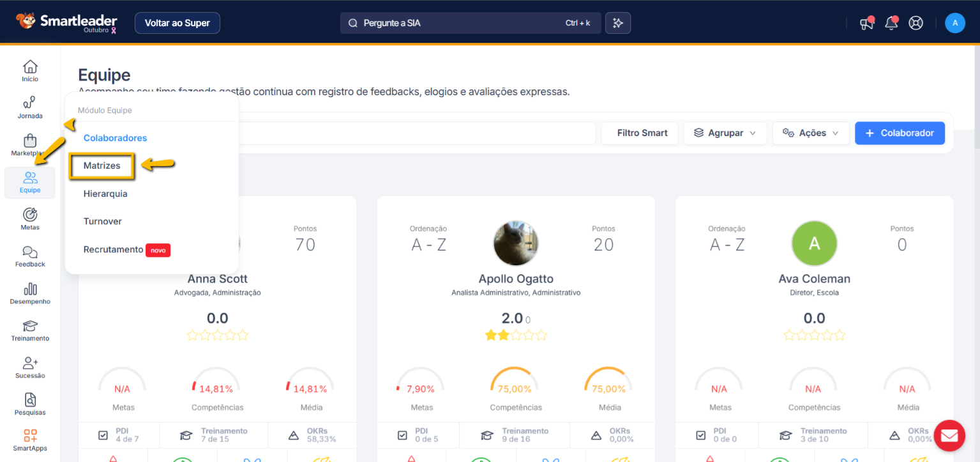The height and width of the screenshot is (462, 980).
Task: Select Hierarquia in the Equipe menu
Action: pos(105,194)
